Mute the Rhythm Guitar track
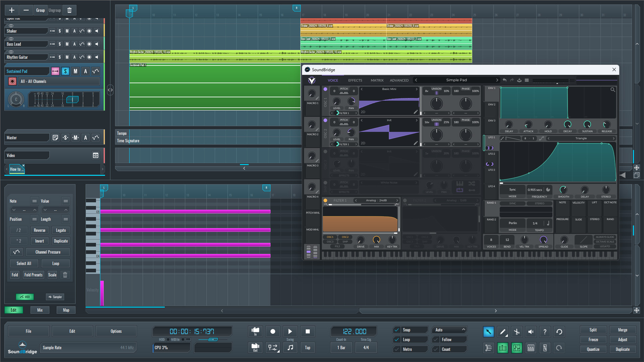Viewport: 644px width, 362px height. coord(67,57)
